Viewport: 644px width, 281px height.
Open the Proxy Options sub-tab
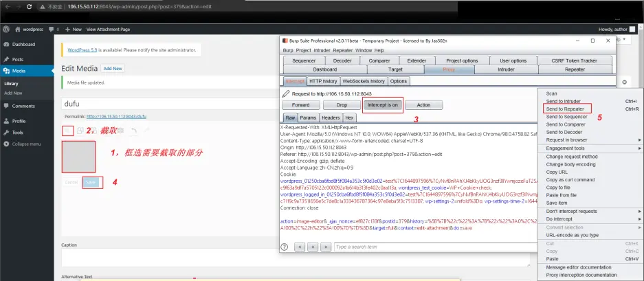point(399,81)
